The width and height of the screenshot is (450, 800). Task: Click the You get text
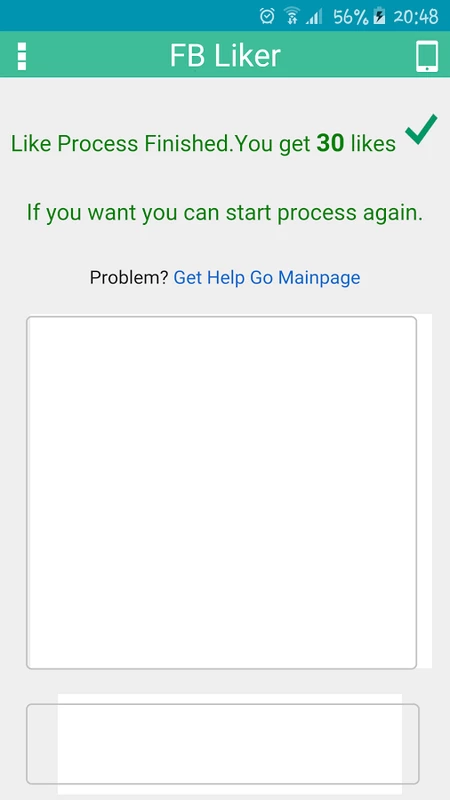(273, 145)
